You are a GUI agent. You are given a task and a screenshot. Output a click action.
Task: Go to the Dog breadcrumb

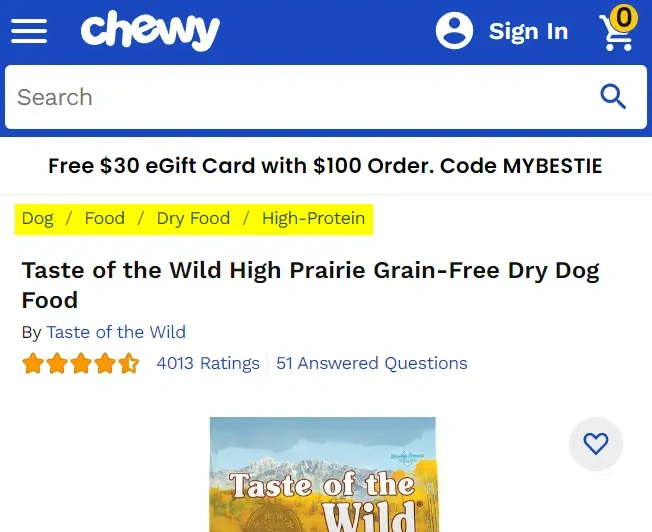pos(38,218)
